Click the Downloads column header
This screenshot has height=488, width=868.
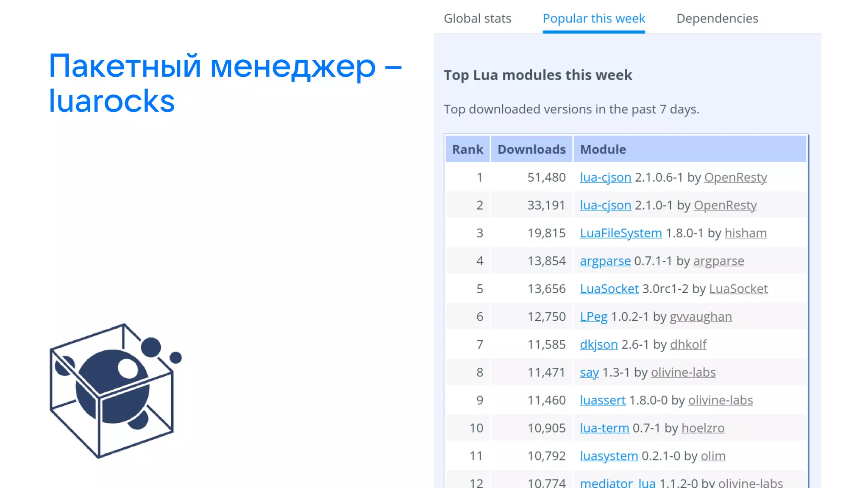(x=531, y=150)
